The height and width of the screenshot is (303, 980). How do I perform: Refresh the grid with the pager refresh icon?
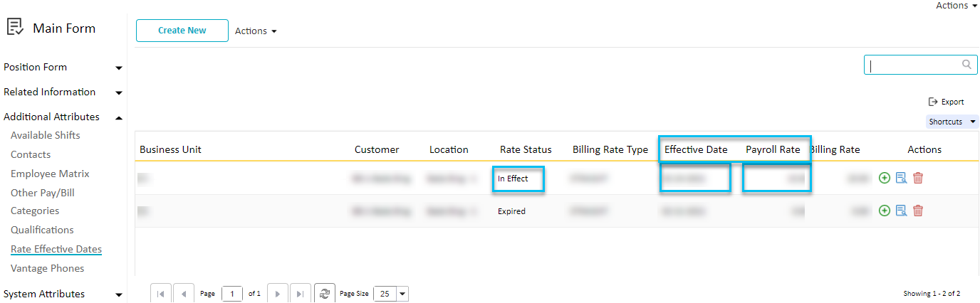pyautogui.click(x=325, y=294)
